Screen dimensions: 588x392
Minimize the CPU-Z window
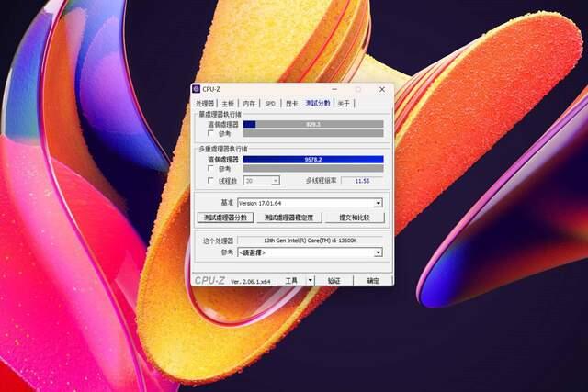tap(334, 89)
